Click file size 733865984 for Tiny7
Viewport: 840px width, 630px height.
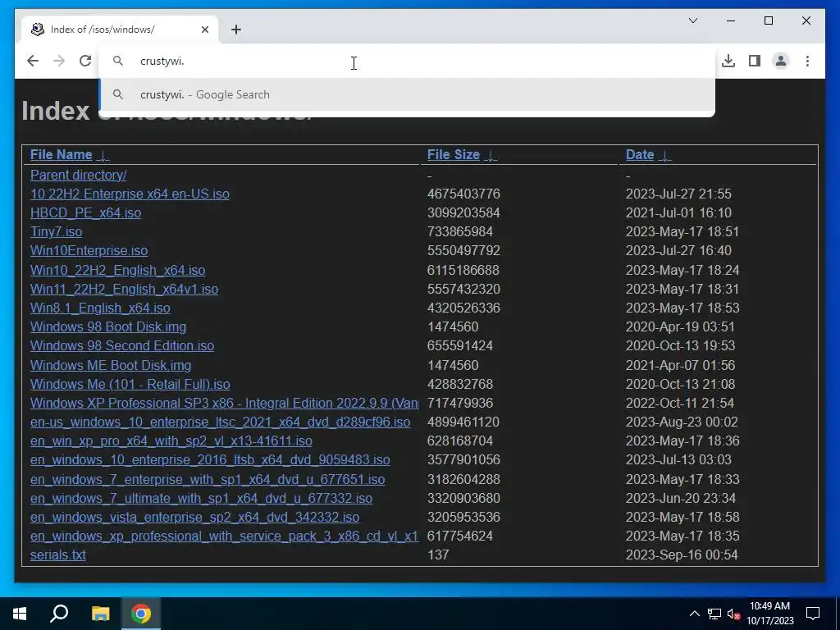tap(459, 231)
